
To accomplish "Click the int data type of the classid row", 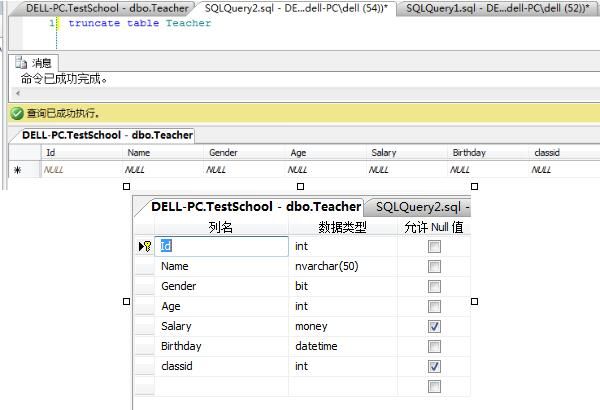I will point(343,366).
